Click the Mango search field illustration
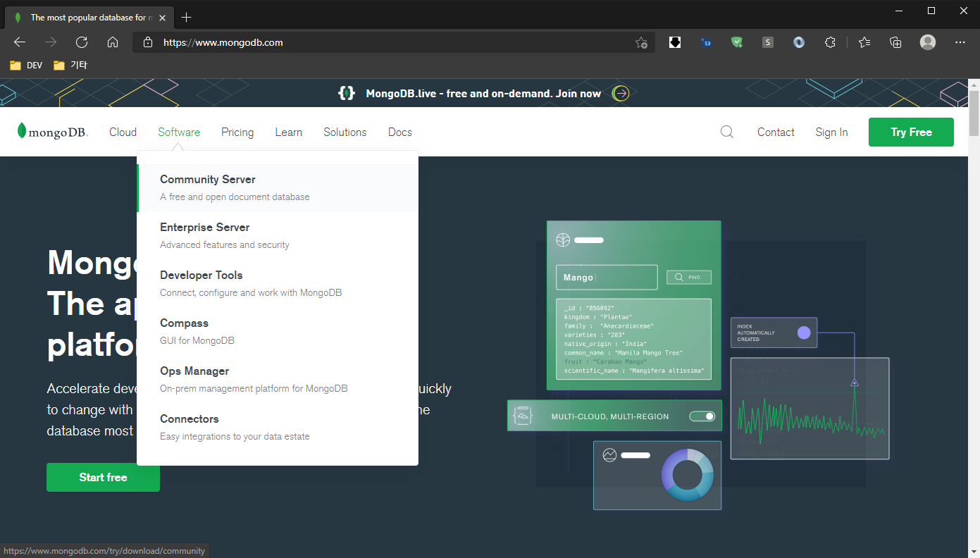Viewport: 980px width, 558px height. (x=607, y=278)
